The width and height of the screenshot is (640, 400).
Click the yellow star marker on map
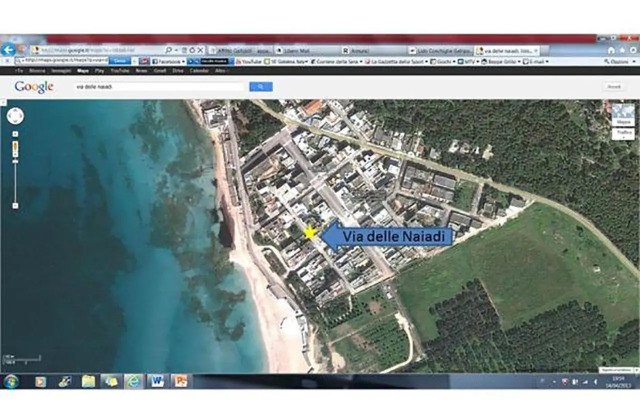310,233
